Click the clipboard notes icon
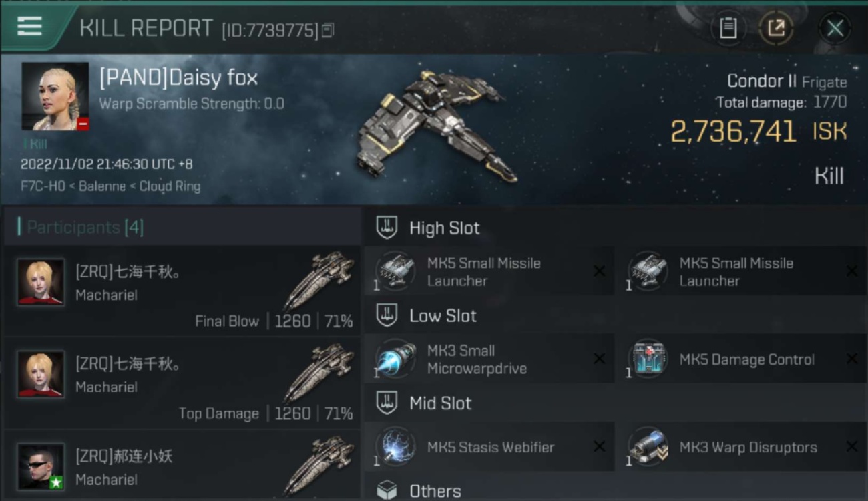 728,28
